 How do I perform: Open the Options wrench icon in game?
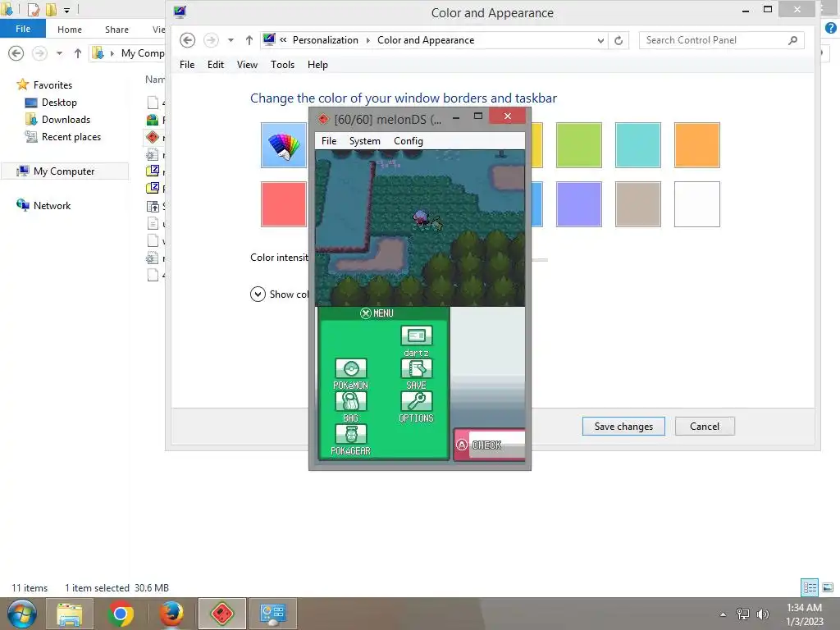(416, 401)
